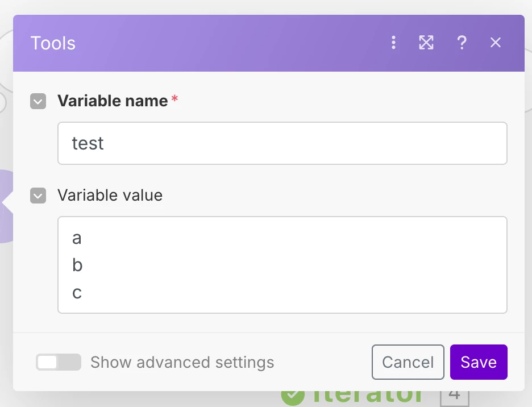The width and height of the screenshot is (532, 407).
Task: Click the Variable value label text
Action: tap(110, 196)
